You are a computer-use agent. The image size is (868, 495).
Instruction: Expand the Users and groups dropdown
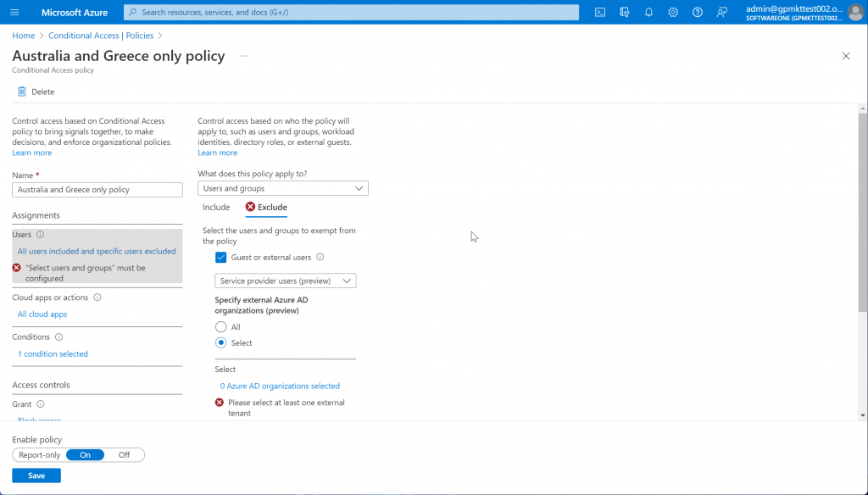[x=283, y=188]
